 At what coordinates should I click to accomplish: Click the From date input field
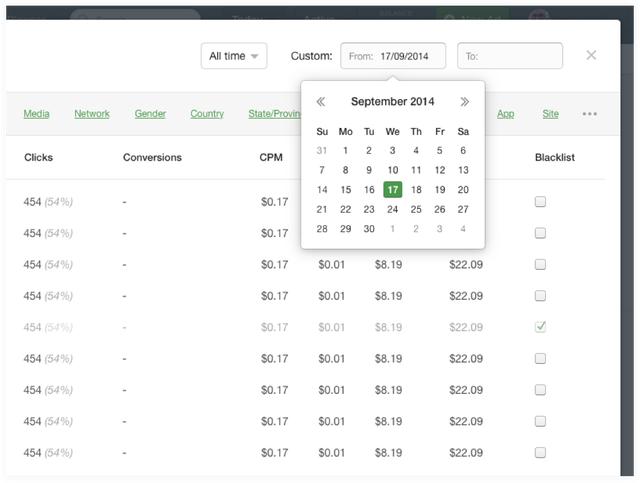pos(394,56)
